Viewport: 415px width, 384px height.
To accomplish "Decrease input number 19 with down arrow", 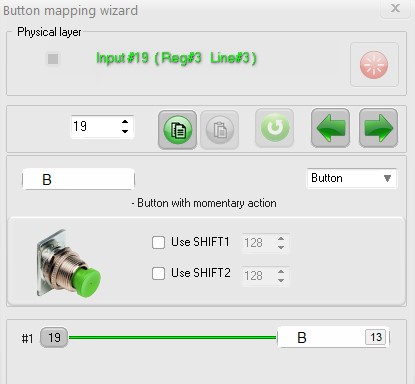I will click(125, 131).
